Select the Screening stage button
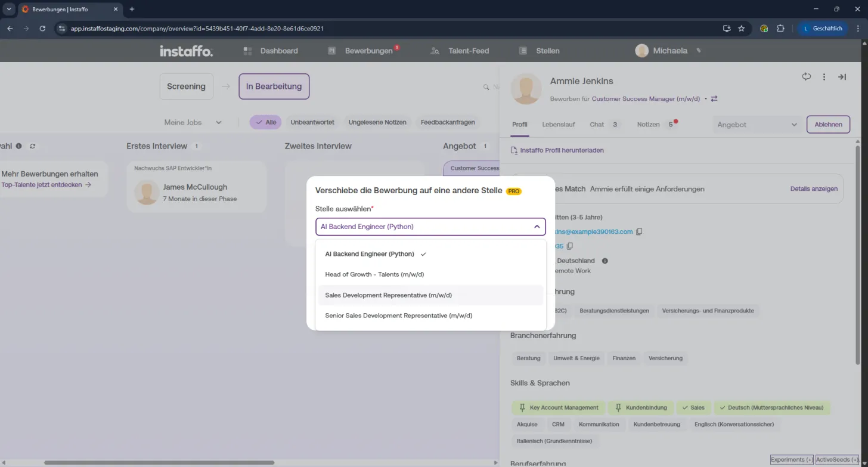This screenshot has width=868, height=467. (x=186, y=86)
